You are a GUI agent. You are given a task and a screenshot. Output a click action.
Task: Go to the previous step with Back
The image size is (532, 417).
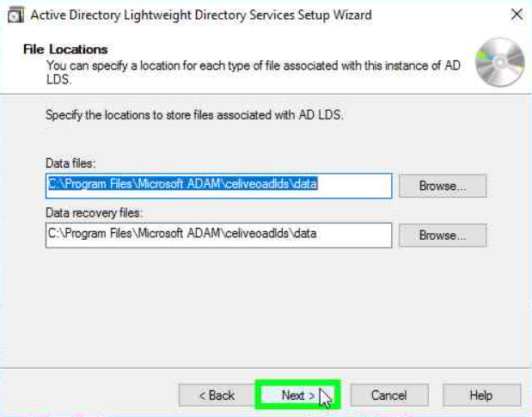[x=216, y=395]
